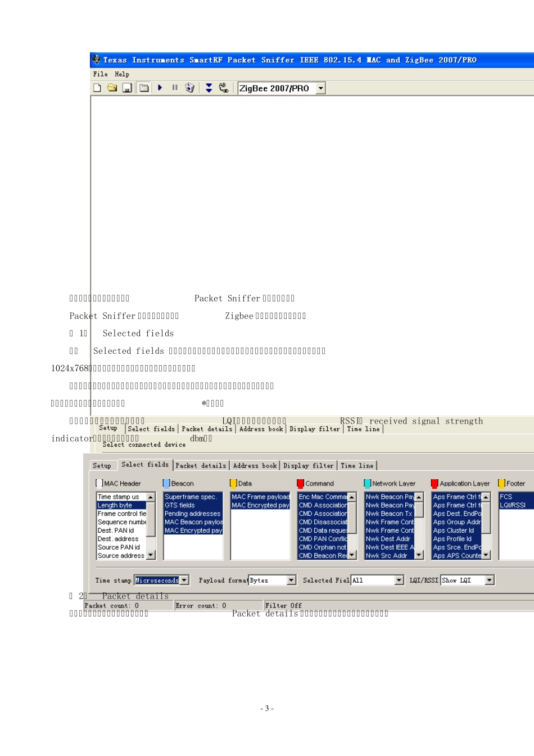Open the Payload format Bytes dropdown

[x=291, y=580]
